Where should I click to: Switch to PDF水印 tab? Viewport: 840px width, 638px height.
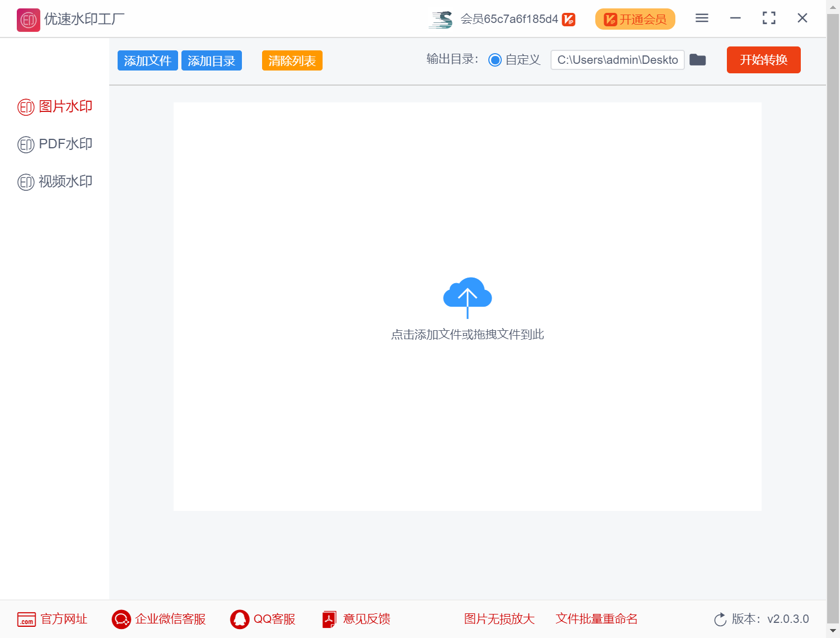55,144
